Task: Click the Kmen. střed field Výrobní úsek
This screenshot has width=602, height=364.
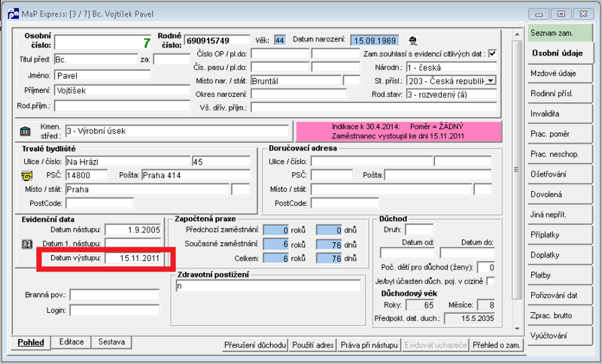Action: tap(177, 131)
